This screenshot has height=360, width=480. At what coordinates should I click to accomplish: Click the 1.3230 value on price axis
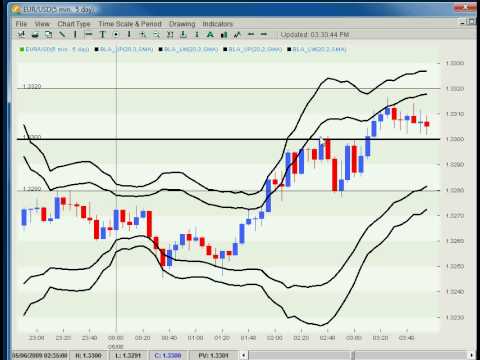coord(455,317)
